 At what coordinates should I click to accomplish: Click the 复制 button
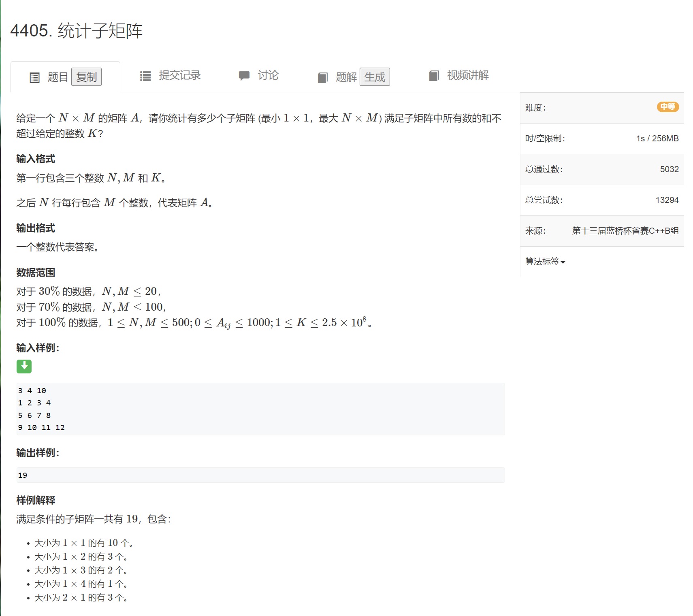87,77
